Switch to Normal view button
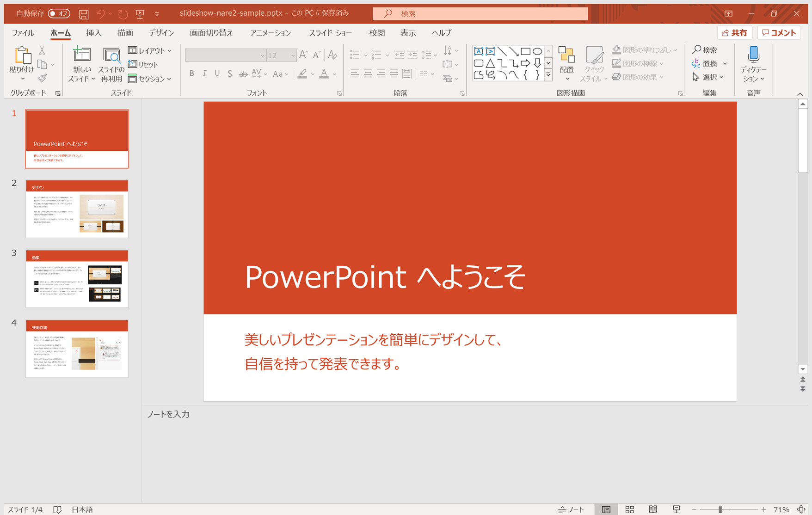 pyautogui.click(x=606, y=509)
